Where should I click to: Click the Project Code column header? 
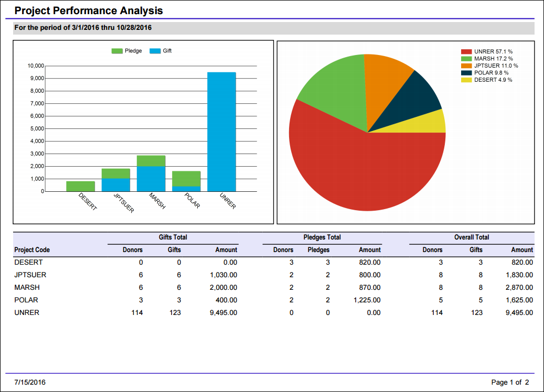point(32,250)
